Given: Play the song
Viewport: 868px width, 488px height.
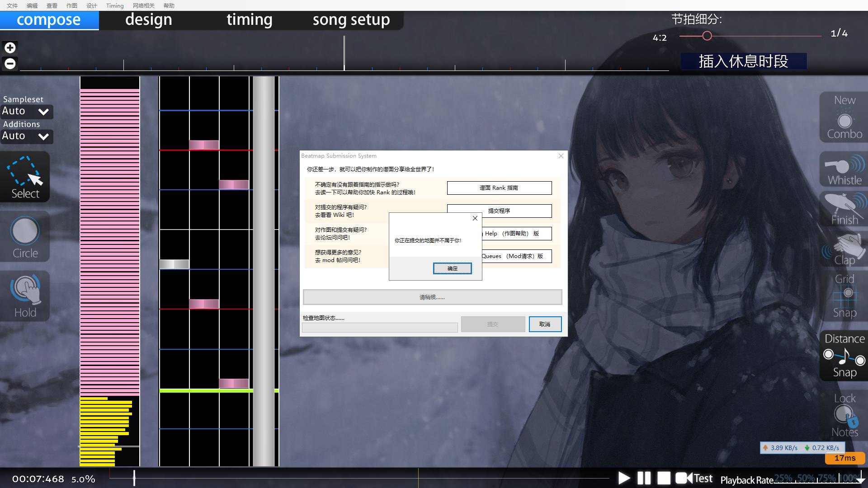Looking at the screenshot, I should [x=624, y=478].
